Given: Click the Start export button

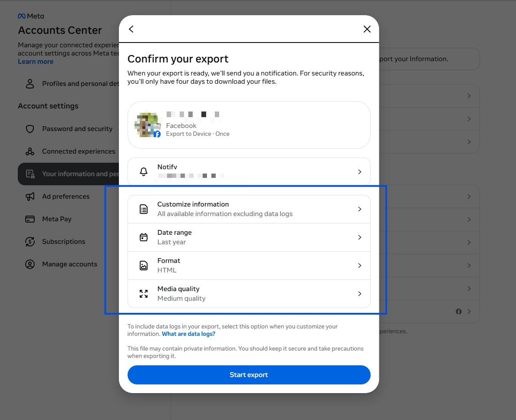Looking at the screenshot, I should (249, 374).
